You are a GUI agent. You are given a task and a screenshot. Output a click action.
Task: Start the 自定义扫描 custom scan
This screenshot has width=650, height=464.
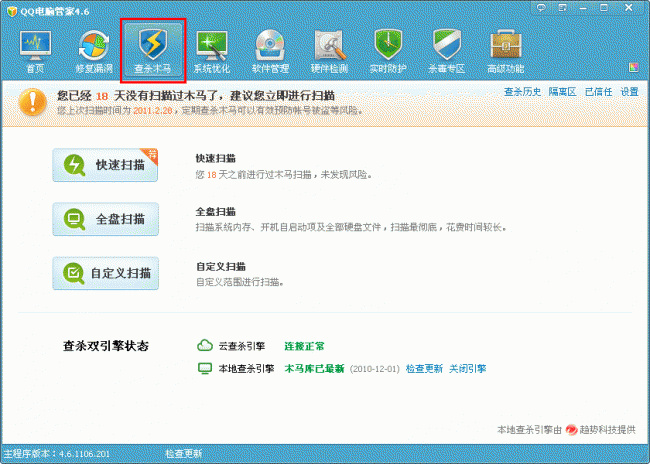pos(105,273)
